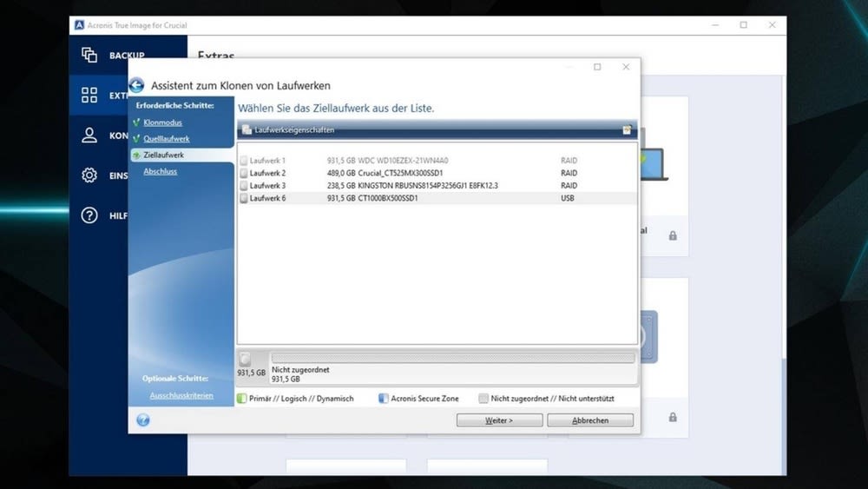
Task: Click the gray Nicht zugeordnet legend swatch
Action: [483, 398]
